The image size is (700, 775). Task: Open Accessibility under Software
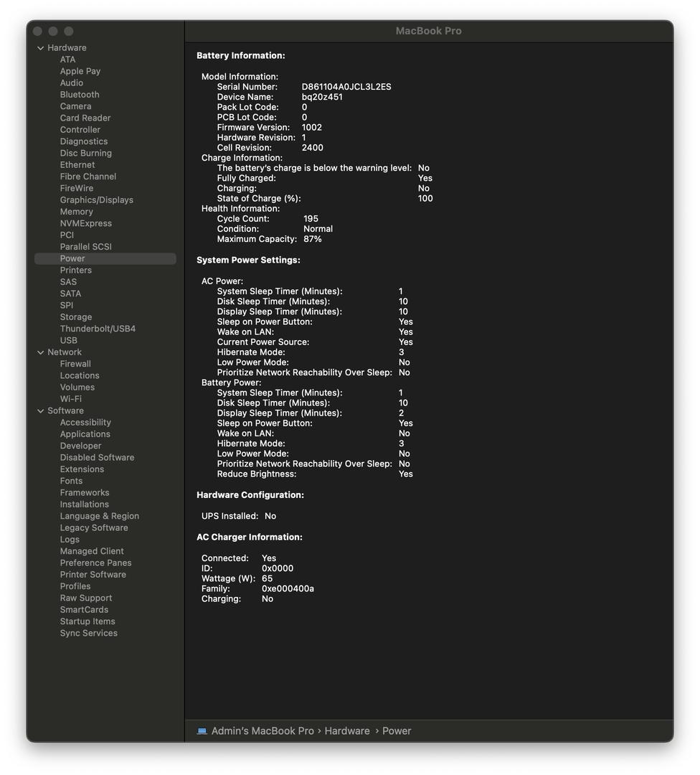tap(85, 423)
